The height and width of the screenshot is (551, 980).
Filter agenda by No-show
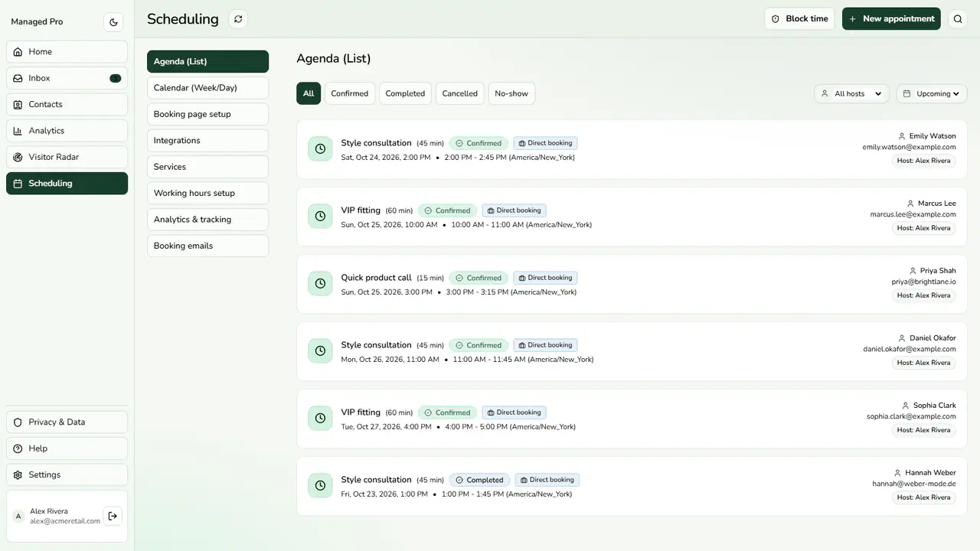[x=511, y=93]
